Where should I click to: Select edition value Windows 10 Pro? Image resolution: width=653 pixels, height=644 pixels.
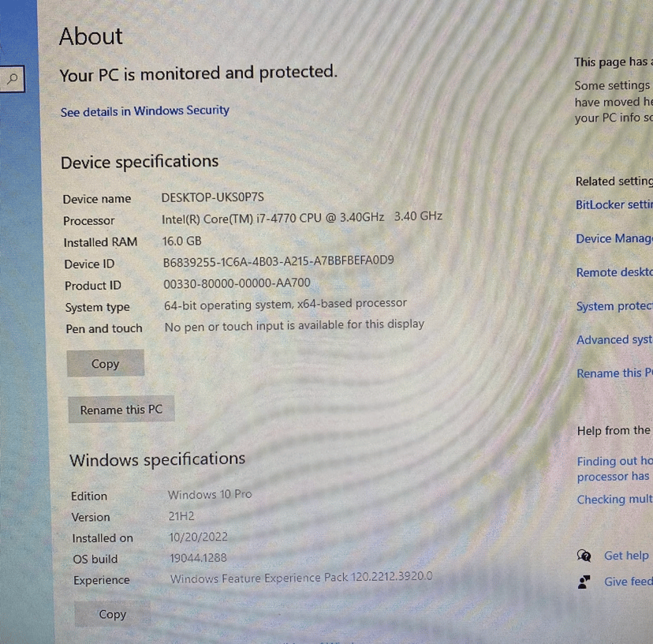click(x=210, y=494)
